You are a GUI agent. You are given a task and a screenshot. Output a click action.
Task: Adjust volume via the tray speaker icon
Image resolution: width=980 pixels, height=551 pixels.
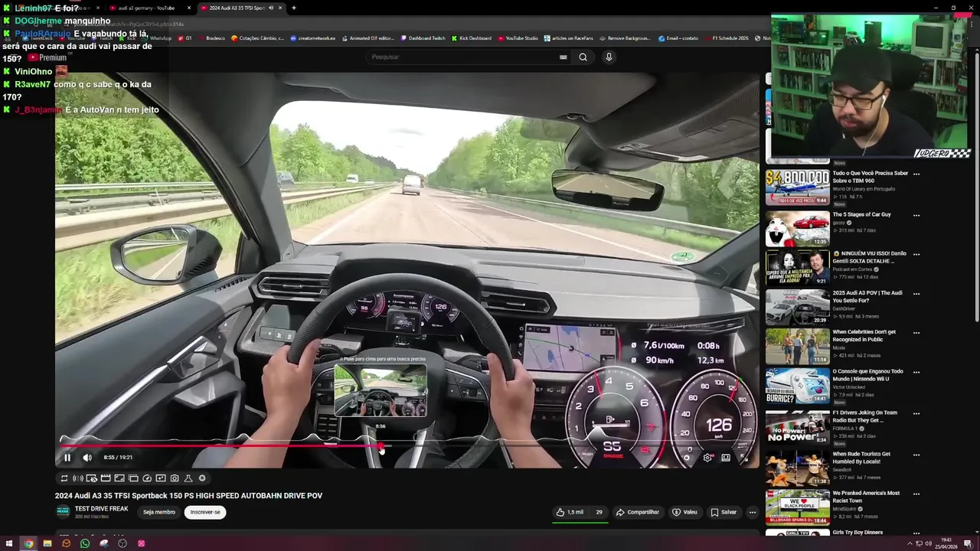928,543
